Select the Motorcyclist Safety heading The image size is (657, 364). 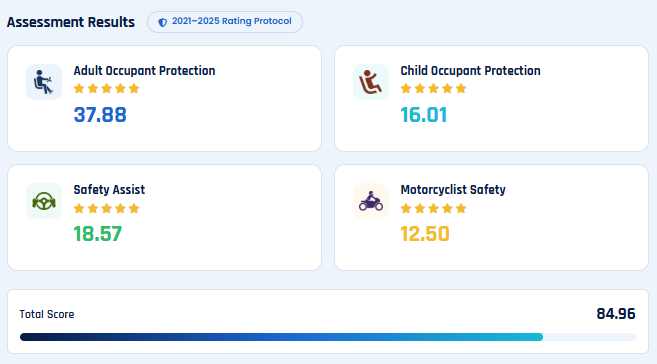click(453, 190)
